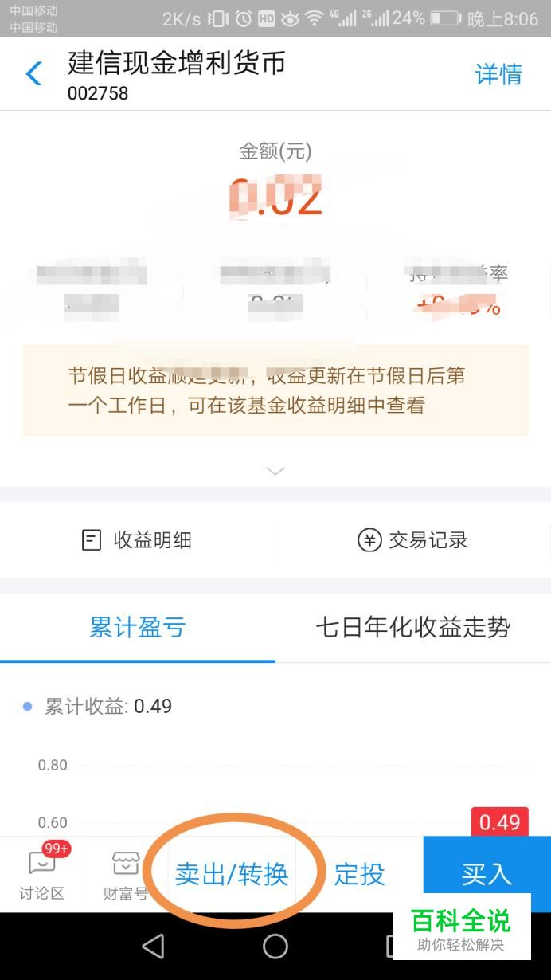Viewport: 551px width, 980px height.
Task: Tap the 定投 button
Action: click(359, 874)
